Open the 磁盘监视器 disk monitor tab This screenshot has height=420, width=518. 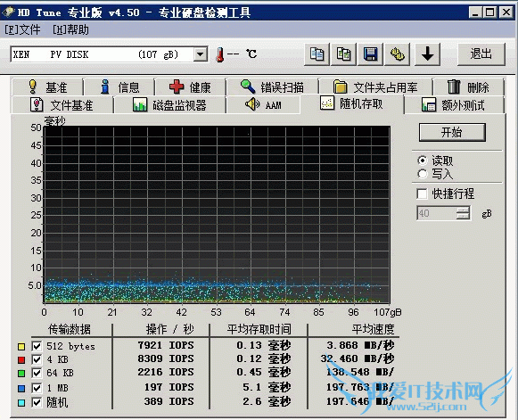pyautogui.click(x=169, y=105)
